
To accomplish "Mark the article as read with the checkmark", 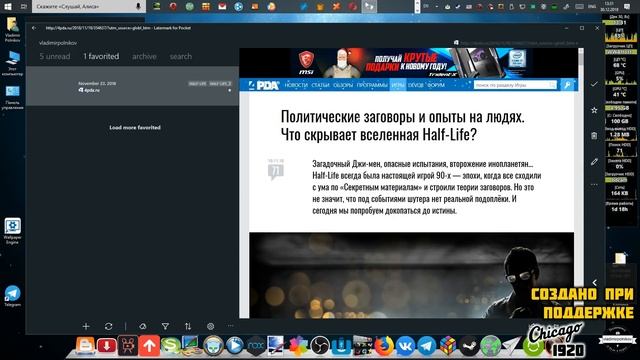I will 594,84.
